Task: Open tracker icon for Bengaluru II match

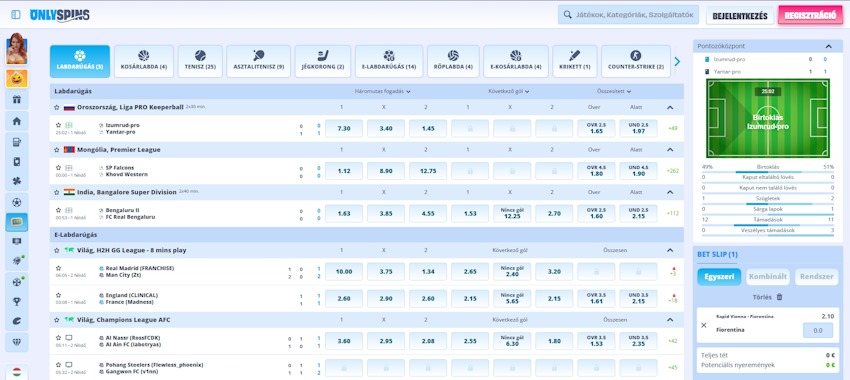Action: 69,210
